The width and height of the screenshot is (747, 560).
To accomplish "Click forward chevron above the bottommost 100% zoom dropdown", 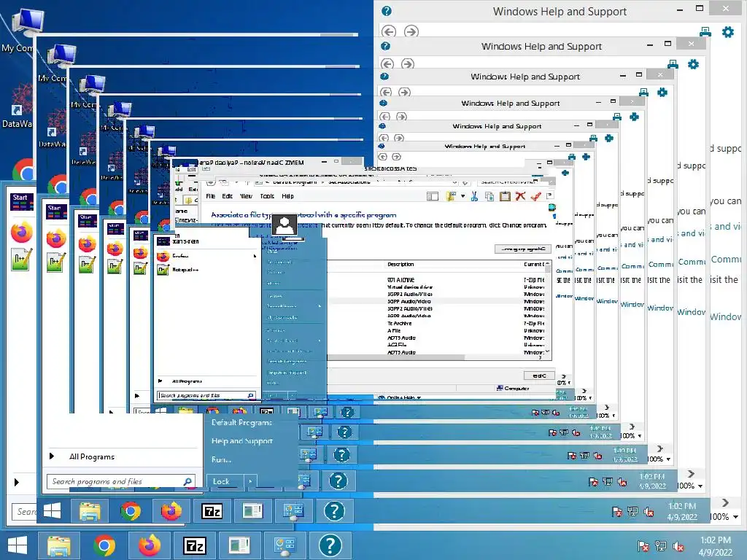I will click(x=725, y=503).
